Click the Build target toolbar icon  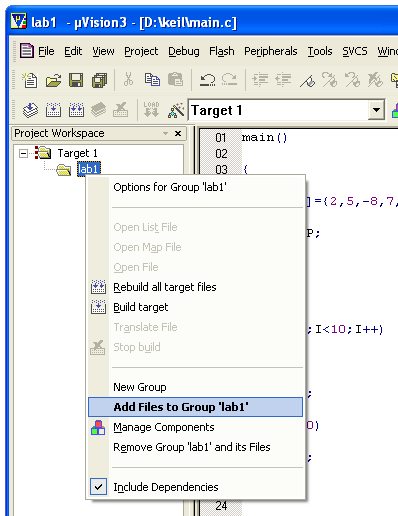[x=53, y=110]
